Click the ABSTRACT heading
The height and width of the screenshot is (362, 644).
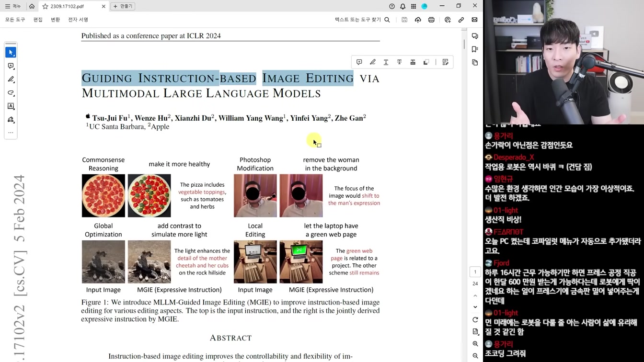230,338
